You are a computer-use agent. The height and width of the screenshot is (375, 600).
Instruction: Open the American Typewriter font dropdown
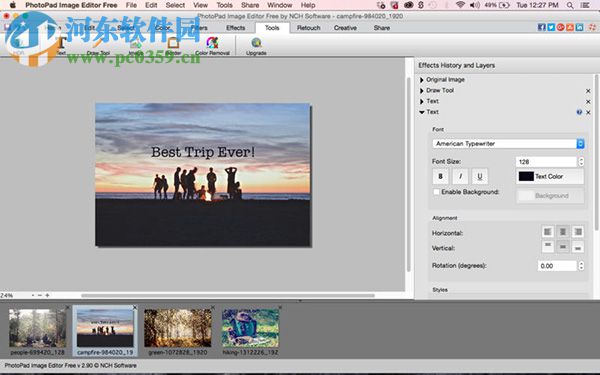[508, 143]
